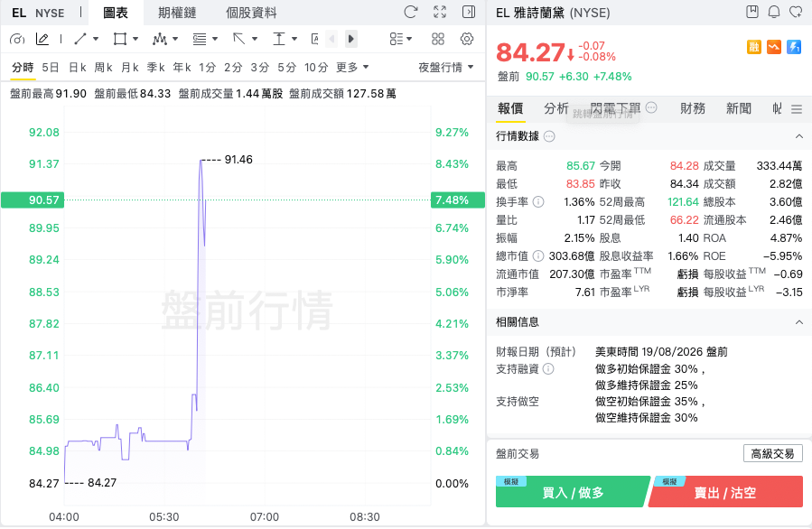Activate the pencil drawing mode
812x529 pixels.
42,39
